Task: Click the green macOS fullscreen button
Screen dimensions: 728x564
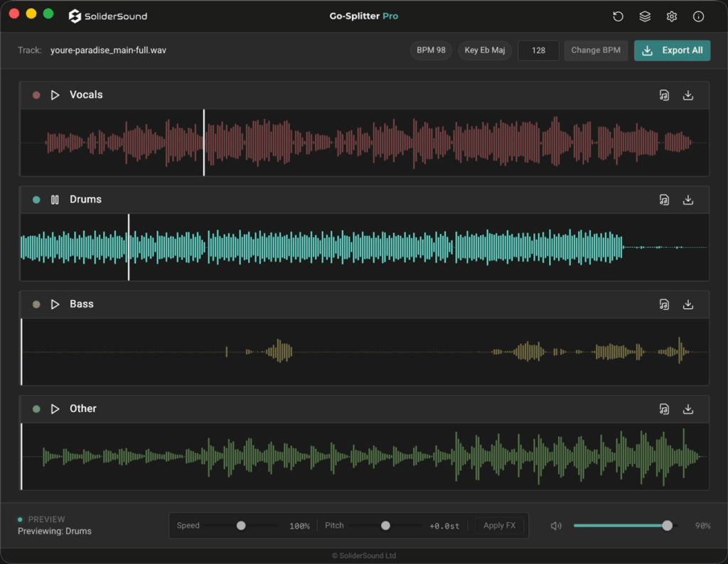Action: 48,14
